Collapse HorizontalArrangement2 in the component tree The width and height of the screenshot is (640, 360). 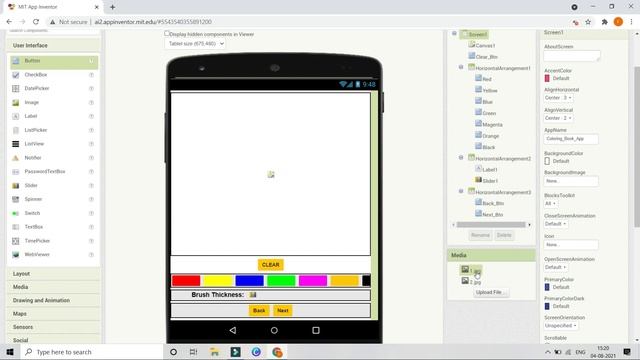pos(461,157)
